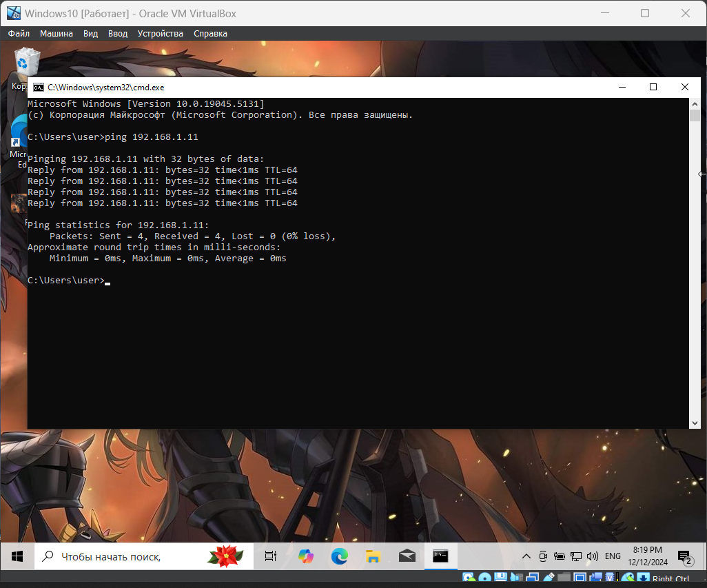Click the cmd scrollbar down arrow
The width and height of the screenshot is (707, 588).
pyautogui.click(x=695, y=423)
